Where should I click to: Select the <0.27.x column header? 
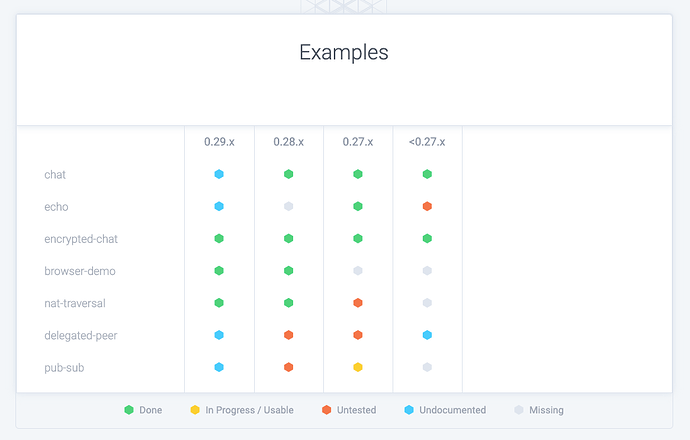tap(427, 142)
